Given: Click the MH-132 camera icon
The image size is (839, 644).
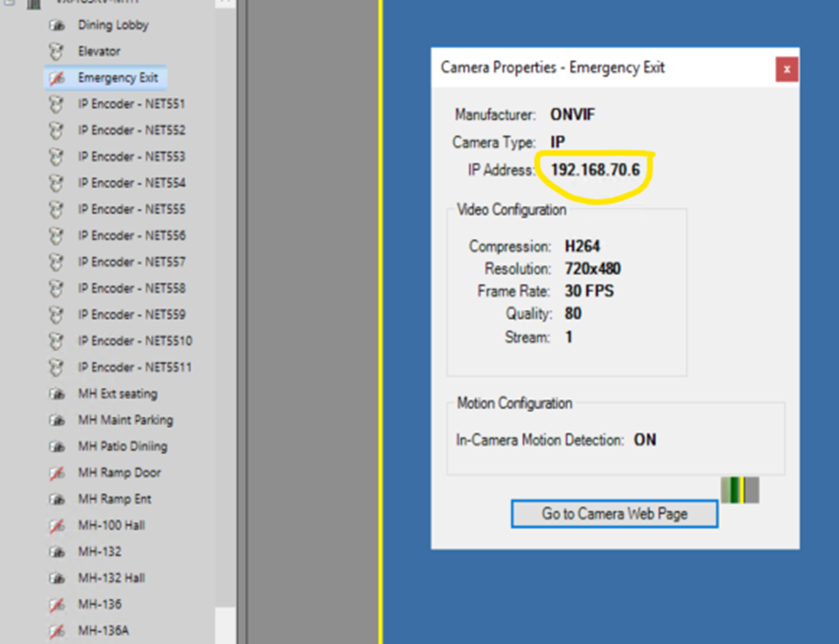Looking at the screenshot, I should click(56, 552).
